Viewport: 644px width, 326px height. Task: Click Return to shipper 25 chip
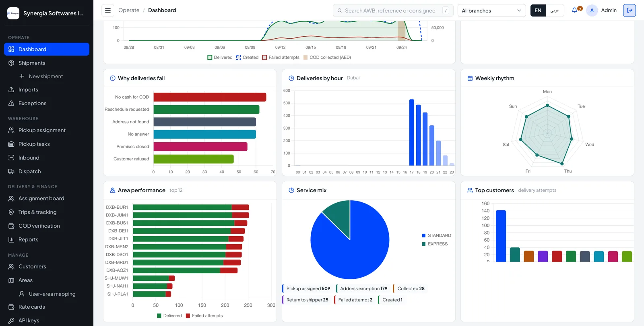307,300
